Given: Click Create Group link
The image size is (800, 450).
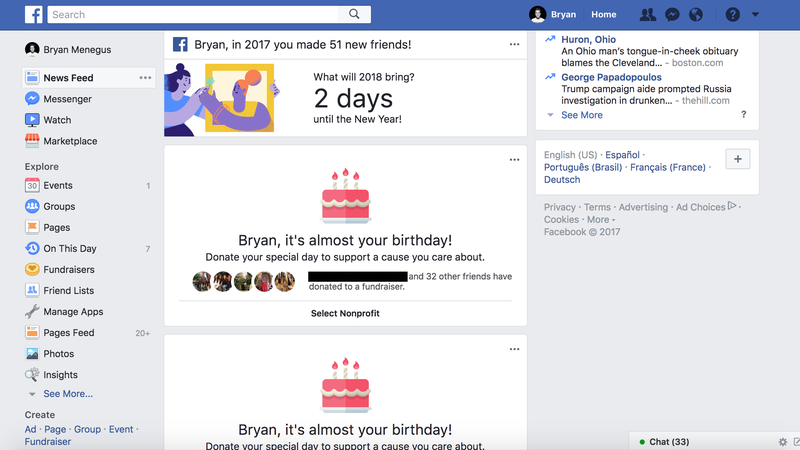Looking at the screenshot, I should (87, 429).
